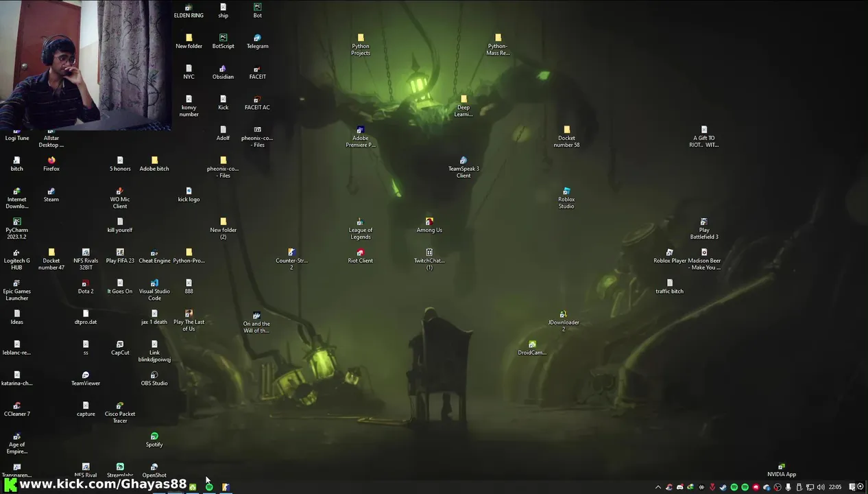Open Discord from the system tray

tap(680, 487)
